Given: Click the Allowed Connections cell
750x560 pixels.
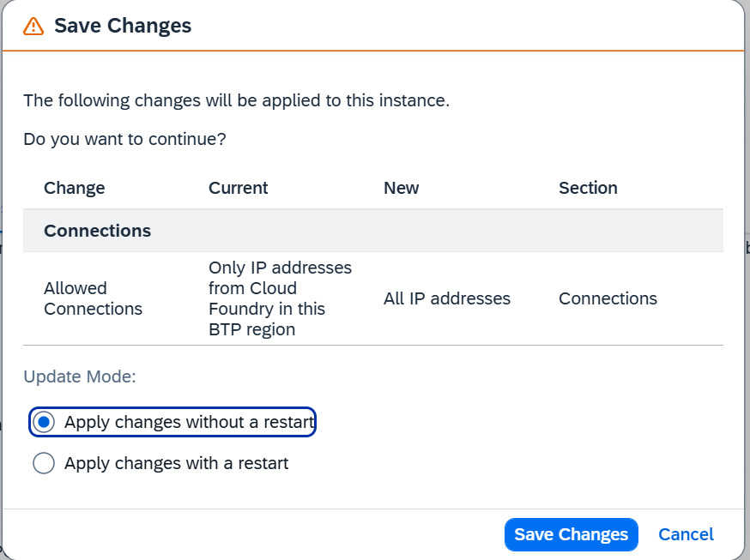Looking at the screenshot, I should click(94, 298).
